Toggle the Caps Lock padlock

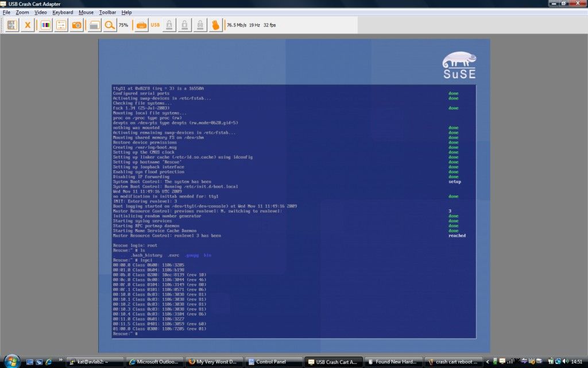[x=168, y=25]
